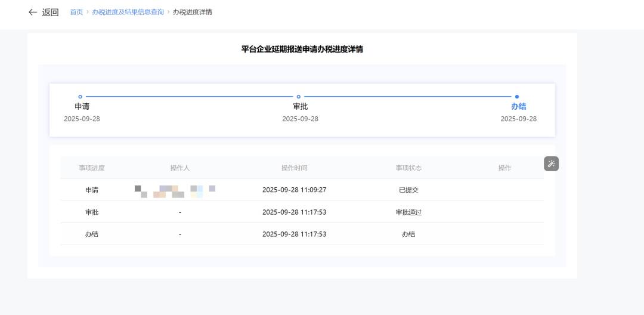Click the back arrow icon
The height and width of the screenshot is (315, 644).
[x=32, y=13]
